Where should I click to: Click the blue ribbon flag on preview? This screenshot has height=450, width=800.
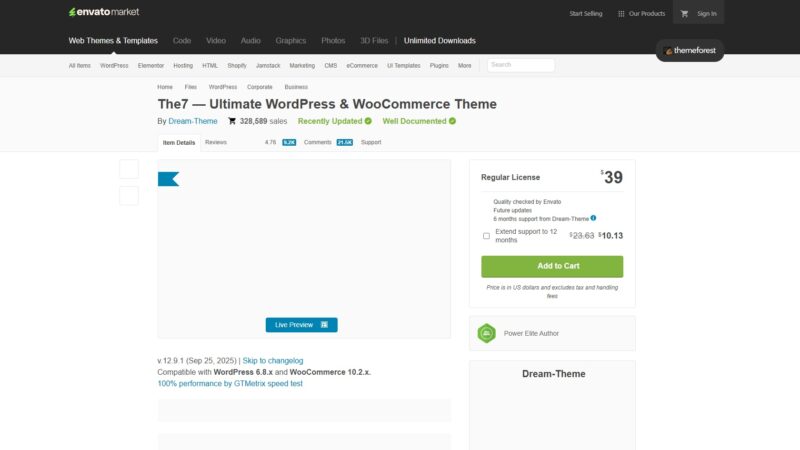(168, 179)
